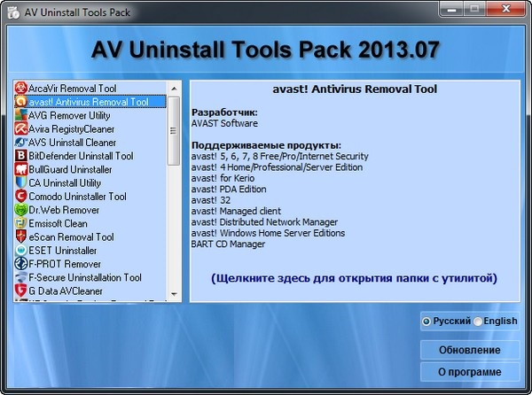Viewport: 532px width, 395px height.
Task: Click the AVAST Software developer text
Action: point(224,123)
